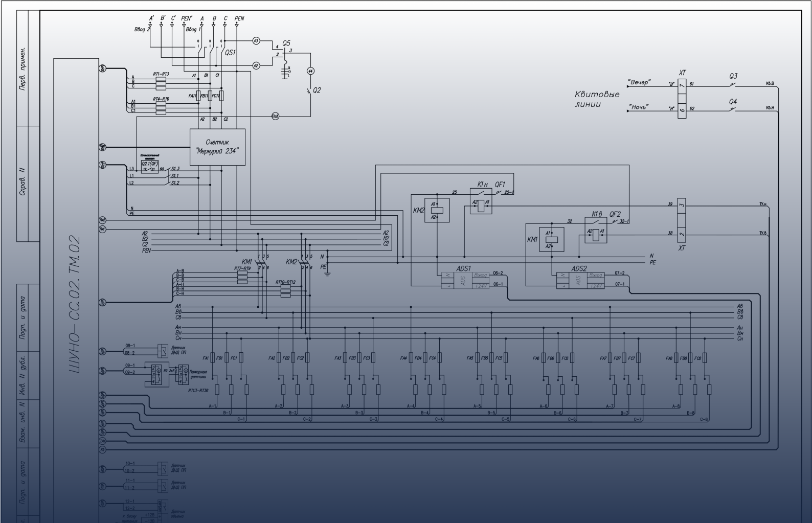Image resolution: width=812 pixels, height=523 pixels.
Task: Click the FC8 fuse label
Action: tap(697, 358)
